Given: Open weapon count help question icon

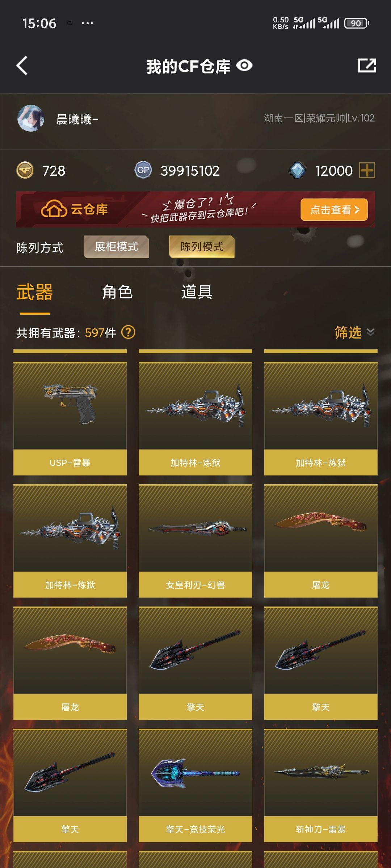Looking at the screenshot, I should pyautogui.click(x=128, y=332).
